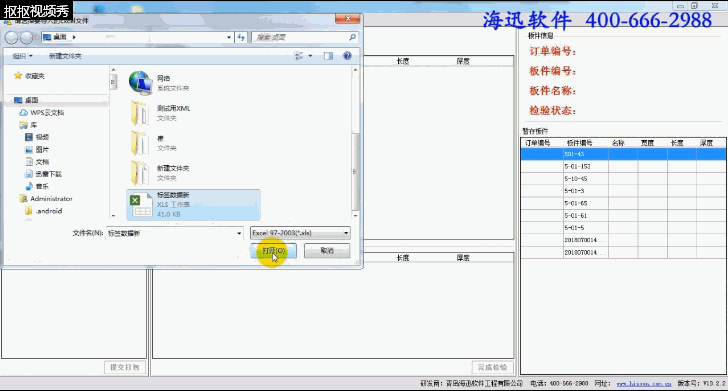Select the XLS spreadsheet file icon
This screenshot has width=728, height=391.
click(141, 205)
